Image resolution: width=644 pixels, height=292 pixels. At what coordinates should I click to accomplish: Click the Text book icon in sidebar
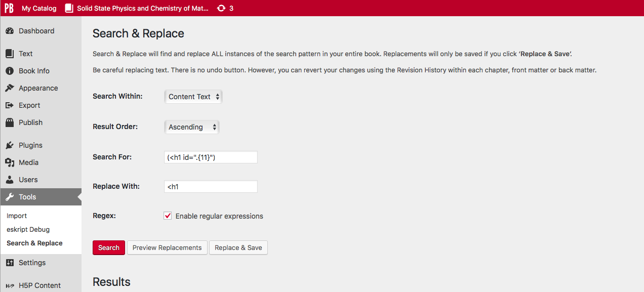coord(10,54)
